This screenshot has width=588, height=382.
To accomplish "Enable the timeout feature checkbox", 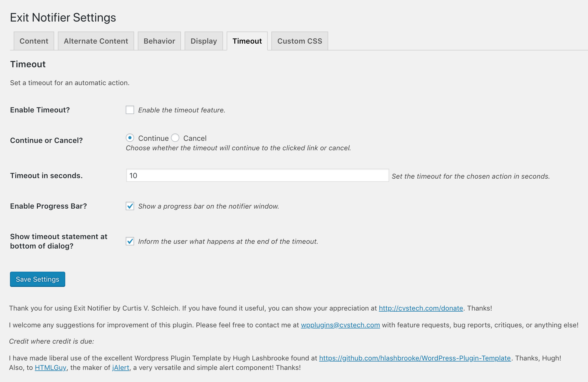I will coord(130,110).
